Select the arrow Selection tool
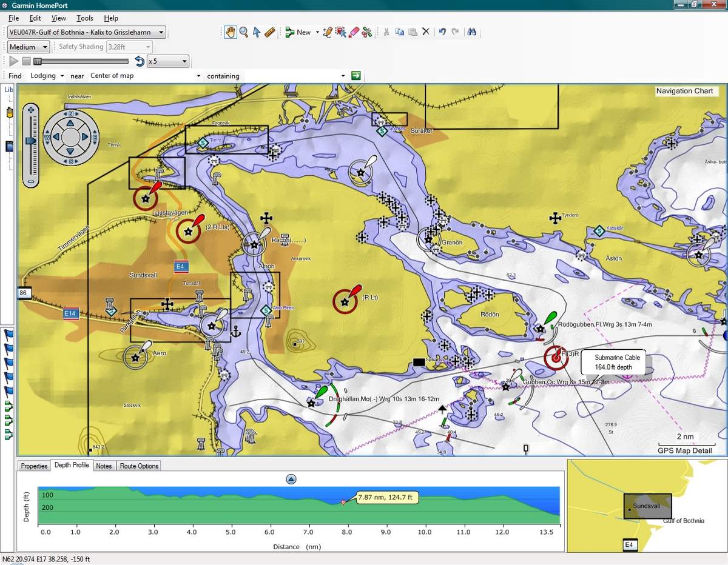 tap(257, 32)
